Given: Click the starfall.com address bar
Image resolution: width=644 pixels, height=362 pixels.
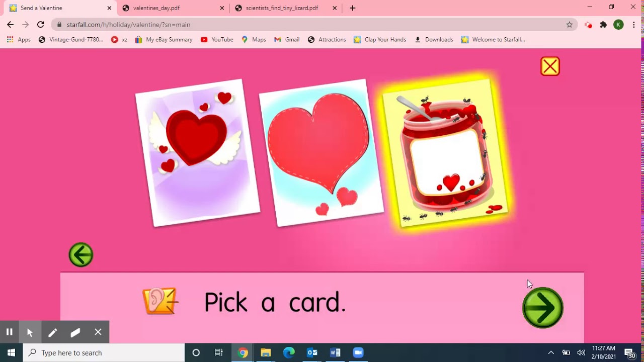Looking at the screenshot, I should [314, 25].
